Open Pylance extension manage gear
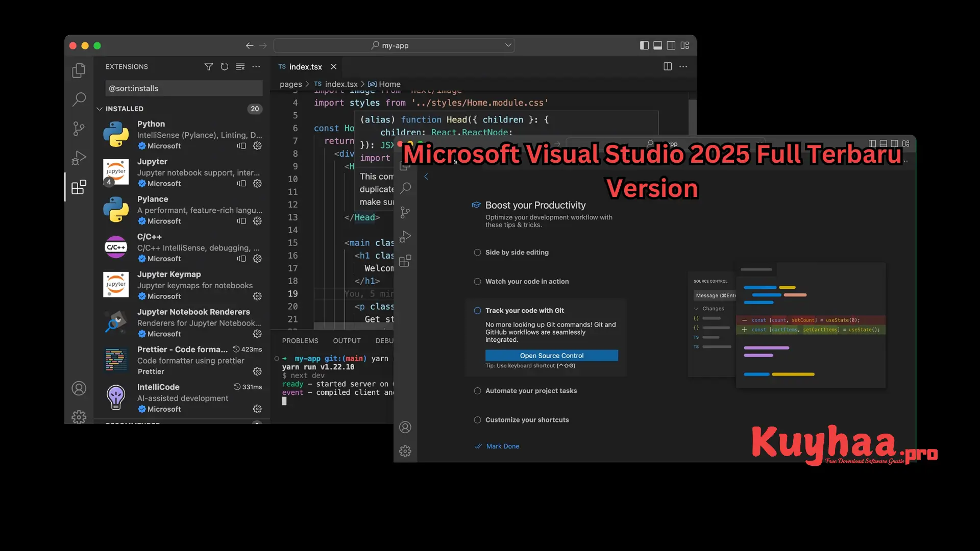 click(x=257, y=221)
